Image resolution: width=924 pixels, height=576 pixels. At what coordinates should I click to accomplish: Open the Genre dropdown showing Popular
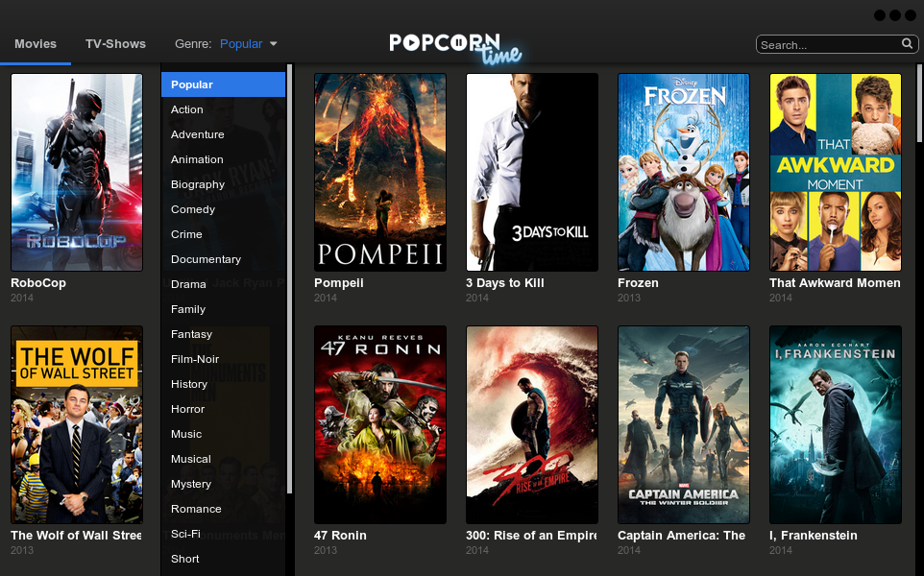(238, 44)
